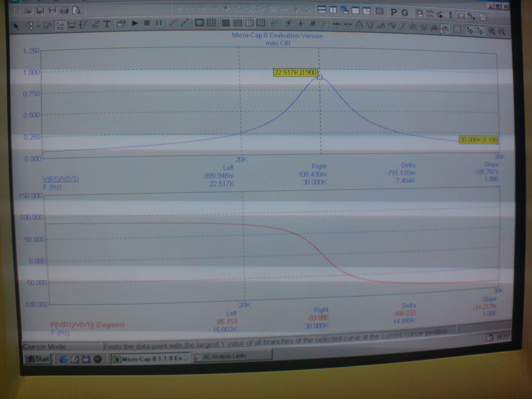Open dropdown arrow beside component shapes tool
Screen dimensions: 532x399
pos(38,26)
